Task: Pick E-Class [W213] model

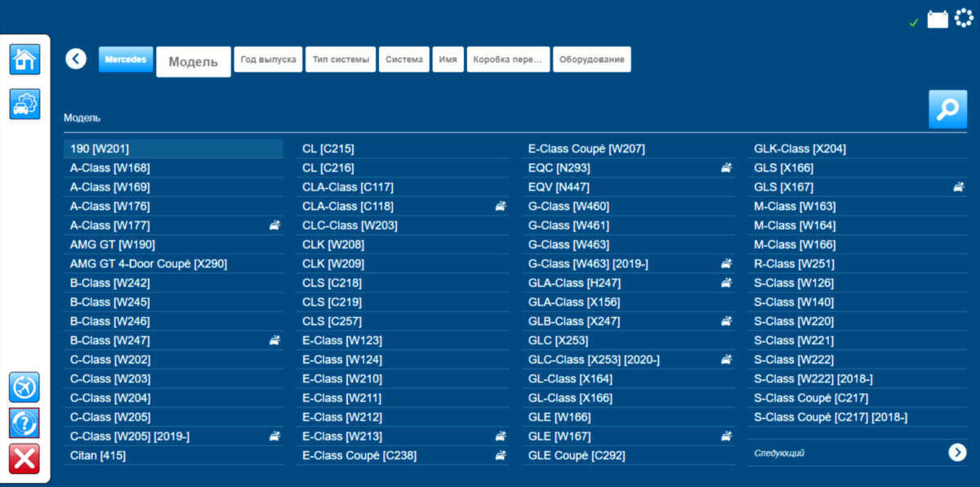Action: tap(342, 436)
